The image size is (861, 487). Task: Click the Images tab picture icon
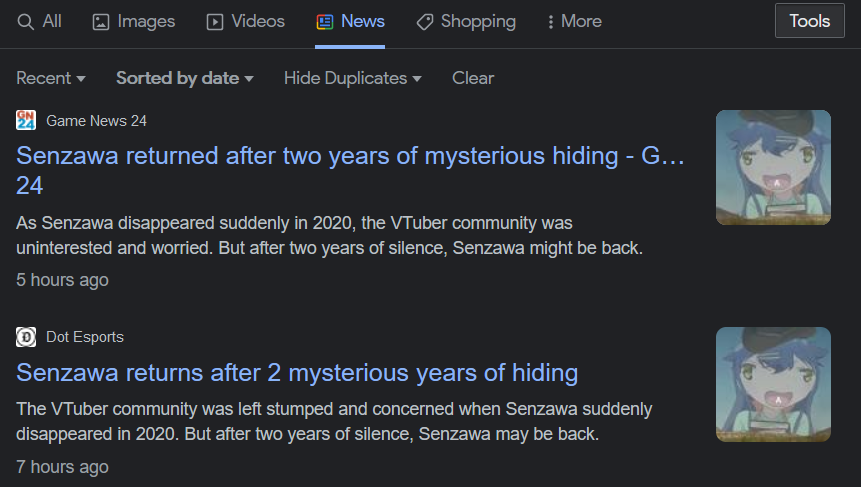101,21
